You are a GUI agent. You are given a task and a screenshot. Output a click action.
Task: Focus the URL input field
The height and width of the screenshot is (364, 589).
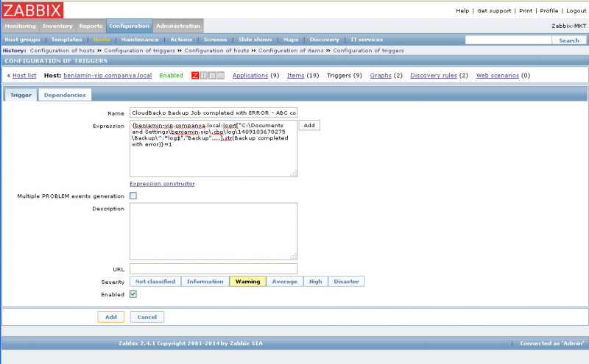pyautogui.click(x=214, y=269)
